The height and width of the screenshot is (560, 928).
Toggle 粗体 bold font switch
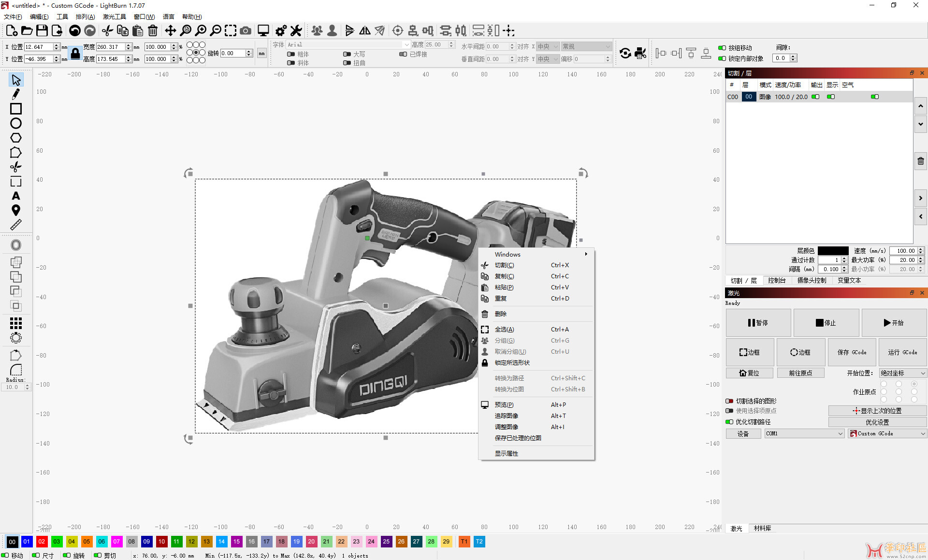(291, 54)
